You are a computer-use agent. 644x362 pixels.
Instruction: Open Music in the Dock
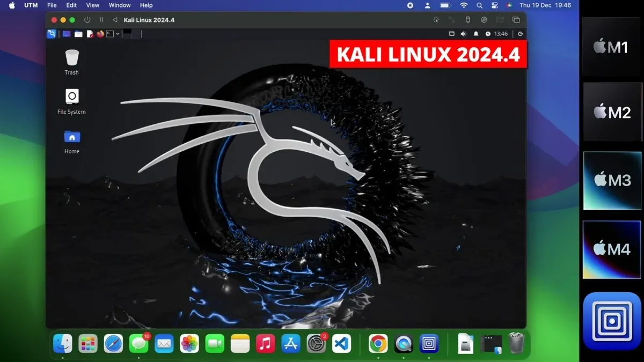tap(266, 343)
